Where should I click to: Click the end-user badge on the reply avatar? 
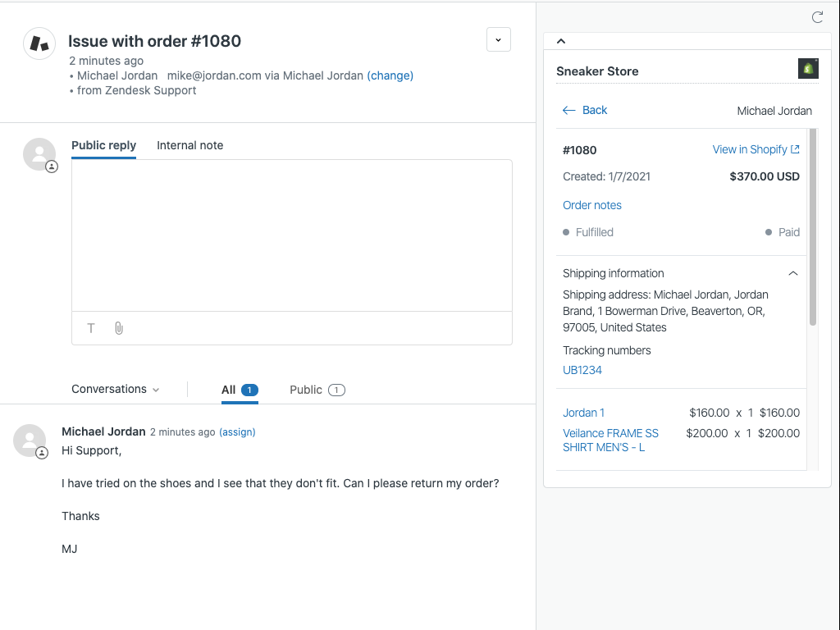(x=50, y=167)
